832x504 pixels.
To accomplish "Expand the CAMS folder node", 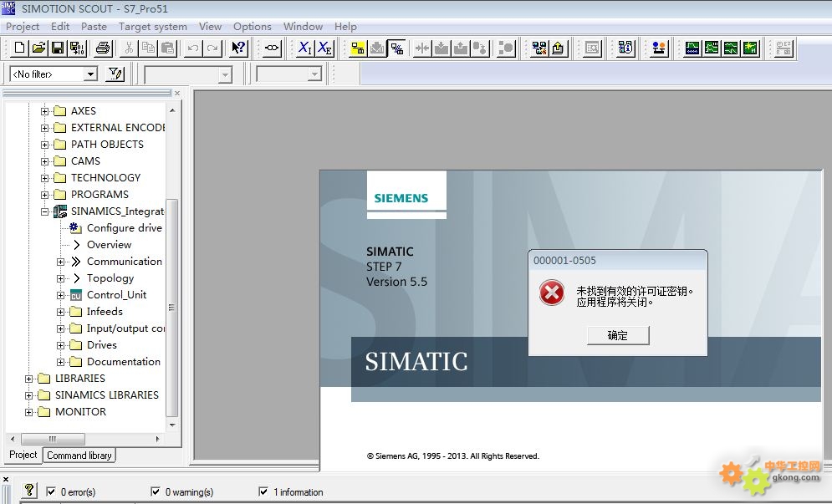I will click(x=44, y=161).
